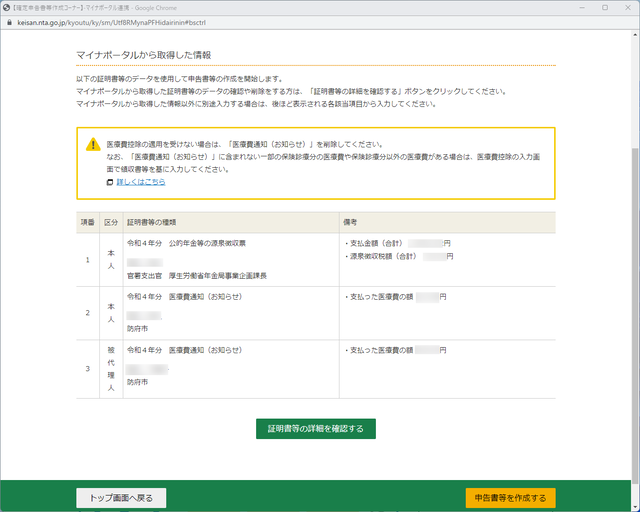Click 支払金額(合計) entry in row 1
The image size is (640, 512).
tap(398, 243)
